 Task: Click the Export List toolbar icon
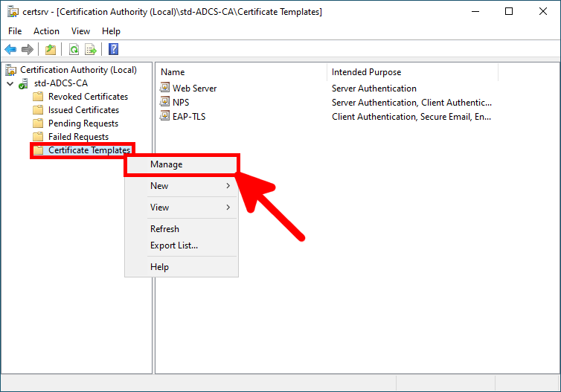coord(91,49)
